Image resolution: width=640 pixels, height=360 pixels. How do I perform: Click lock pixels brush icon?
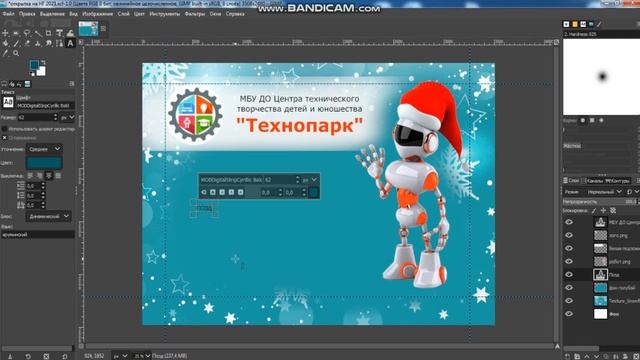coord(594,211)
